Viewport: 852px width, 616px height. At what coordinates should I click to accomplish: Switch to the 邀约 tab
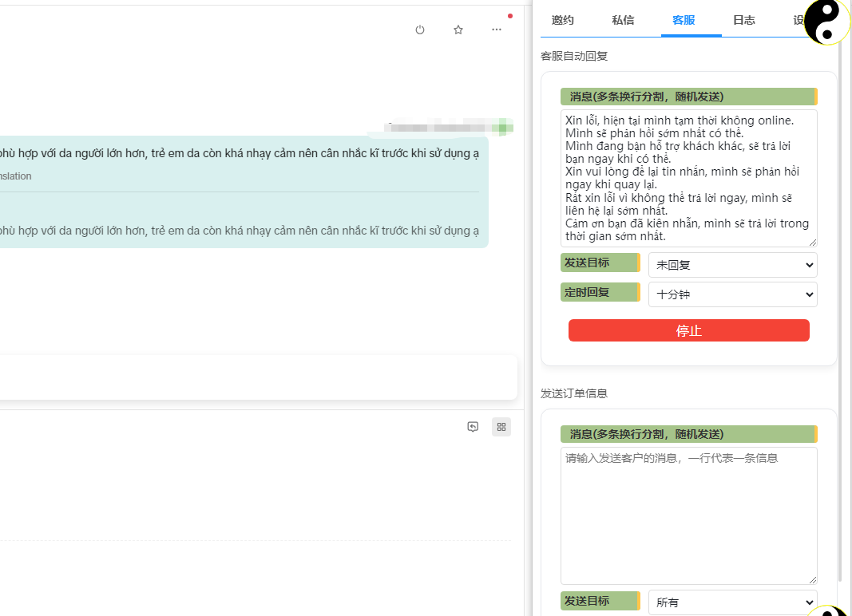pos(563,20)
